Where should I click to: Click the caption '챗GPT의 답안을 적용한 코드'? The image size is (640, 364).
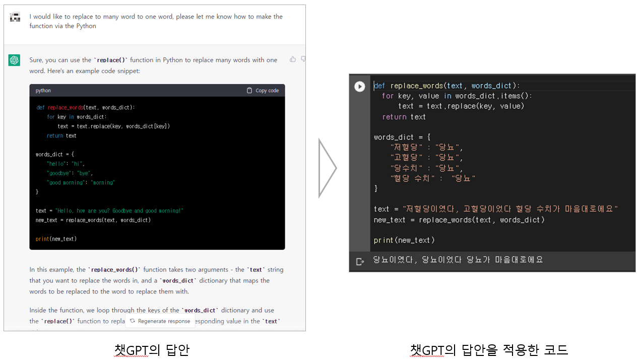pyautogui.click(x=489, y=350)
